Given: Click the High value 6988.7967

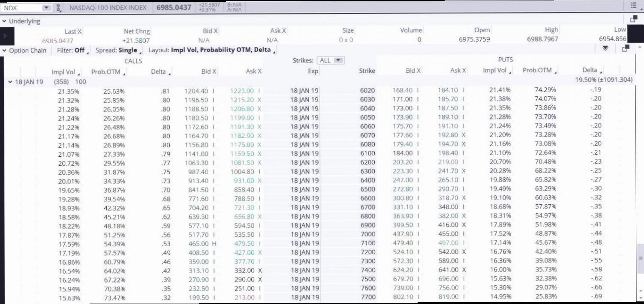Looking at the screenshot, I should point(542,39).
